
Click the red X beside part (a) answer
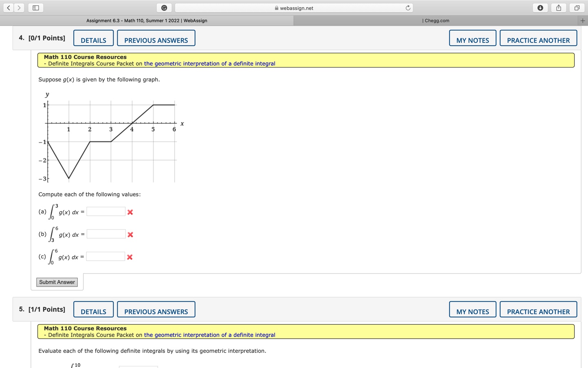coord(130,212)
